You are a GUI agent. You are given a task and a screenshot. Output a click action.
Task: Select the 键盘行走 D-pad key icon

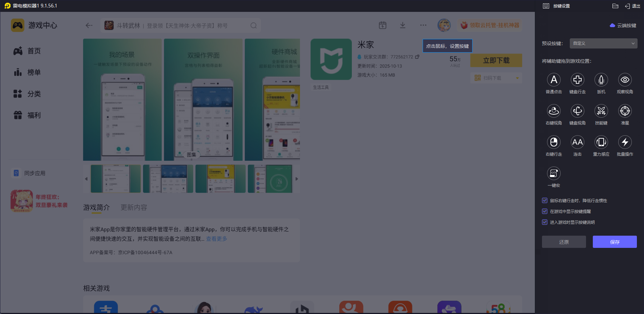[578, 80]
